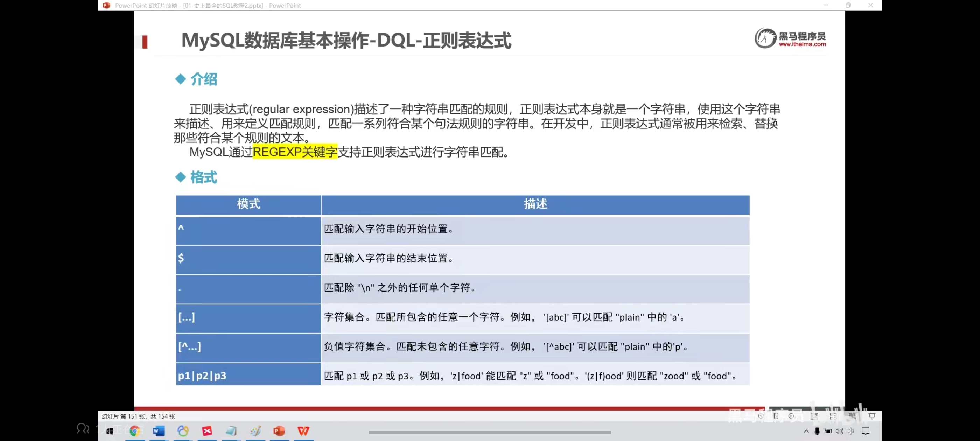
Task: Toggle the Chinese input method indicator
Action: point(850,431)
